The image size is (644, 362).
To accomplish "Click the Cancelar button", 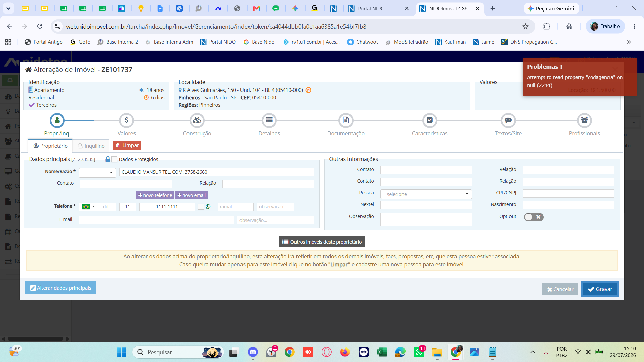I will tap(560, 289).
